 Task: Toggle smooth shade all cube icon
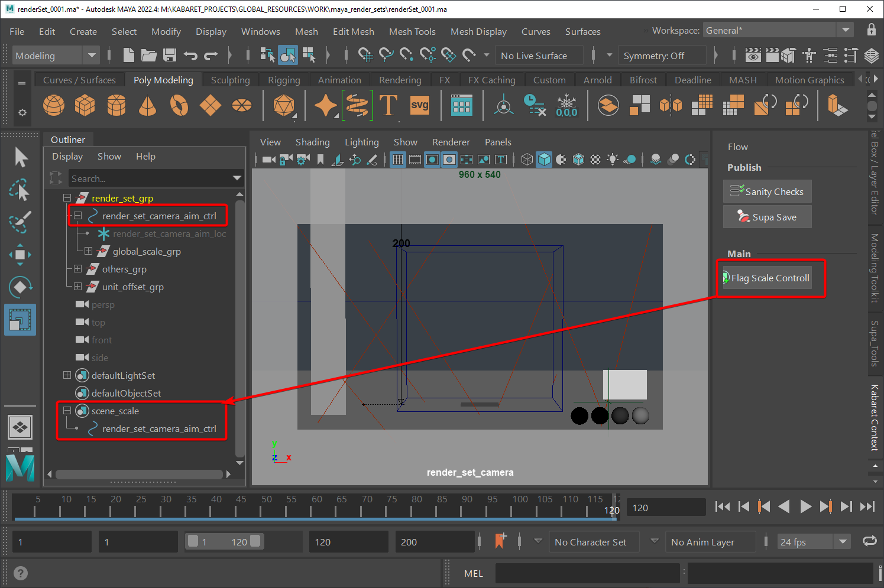(544, 159)
